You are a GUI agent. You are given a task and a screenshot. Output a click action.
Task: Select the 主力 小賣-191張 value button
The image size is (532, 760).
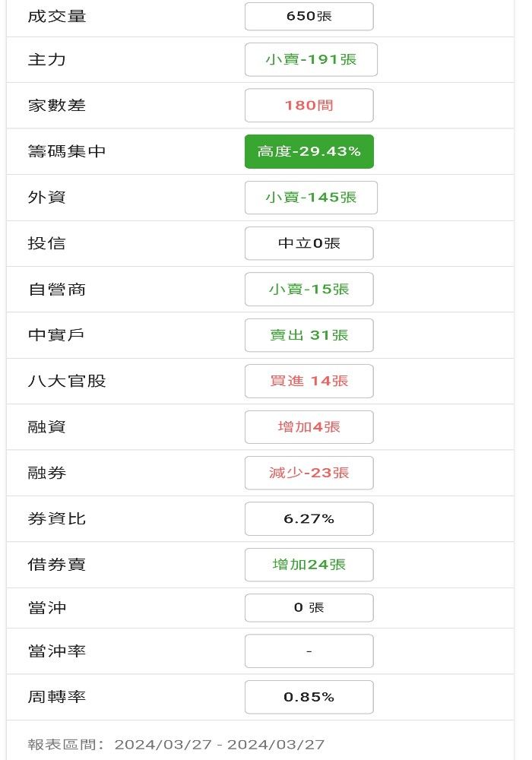pos(310,59)
